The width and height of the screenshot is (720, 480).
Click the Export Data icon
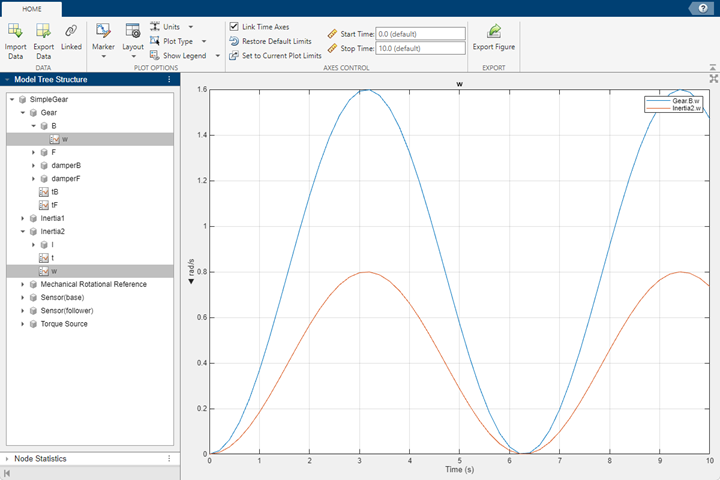pos(43,32)
